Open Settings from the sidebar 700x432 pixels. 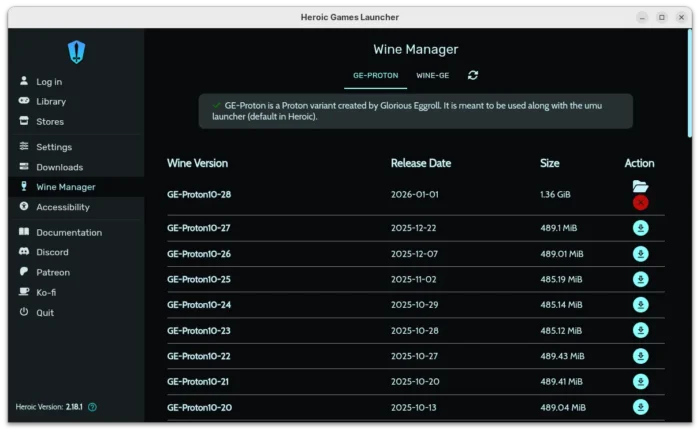(53, 147)
